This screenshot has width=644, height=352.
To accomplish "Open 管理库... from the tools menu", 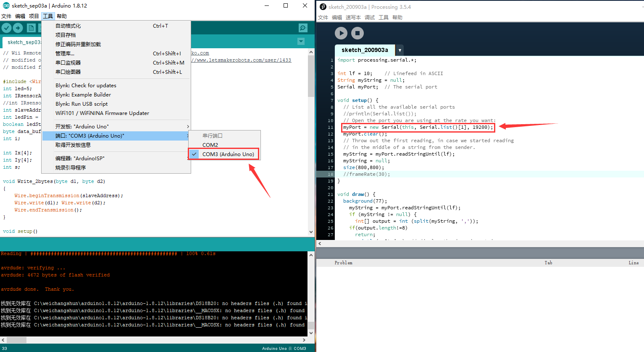I will [116, 53].
